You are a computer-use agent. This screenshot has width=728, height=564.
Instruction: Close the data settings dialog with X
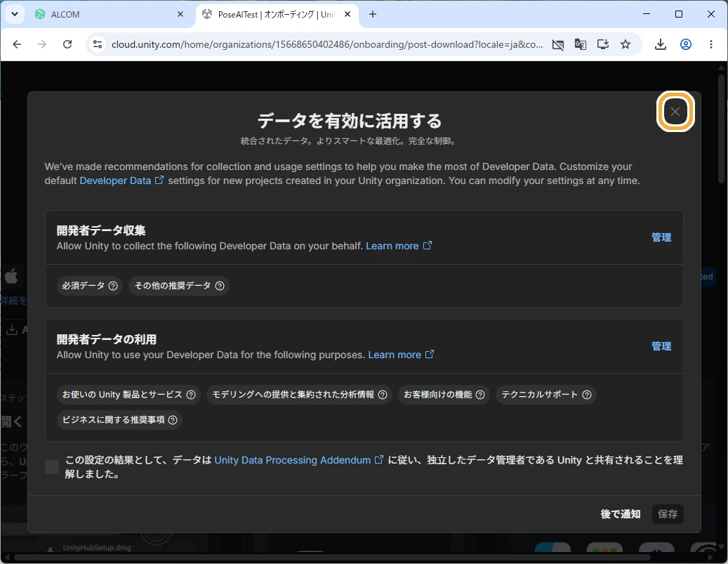click(x=675, y=112)
